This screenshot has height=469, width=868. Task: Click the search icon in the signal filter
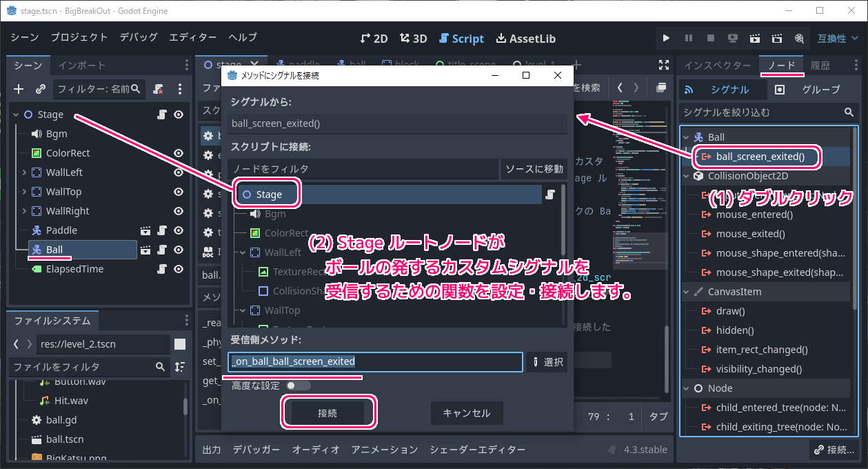point(849,112)
